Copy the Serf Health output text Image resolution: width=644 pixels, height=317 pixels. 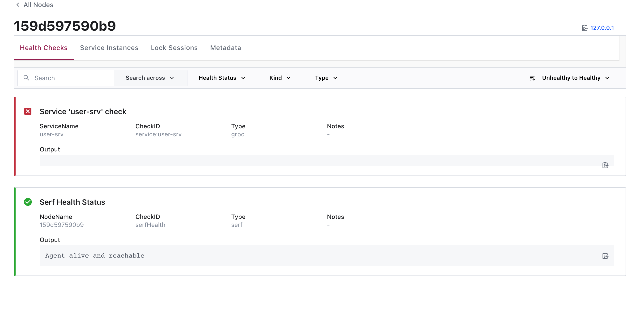605,256
